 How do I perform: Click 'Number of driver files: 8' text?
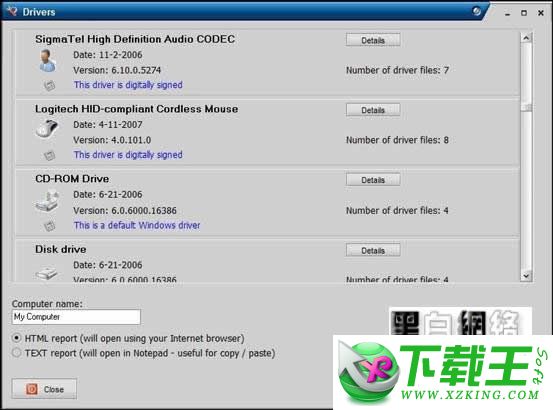click(x=397, y=140)
